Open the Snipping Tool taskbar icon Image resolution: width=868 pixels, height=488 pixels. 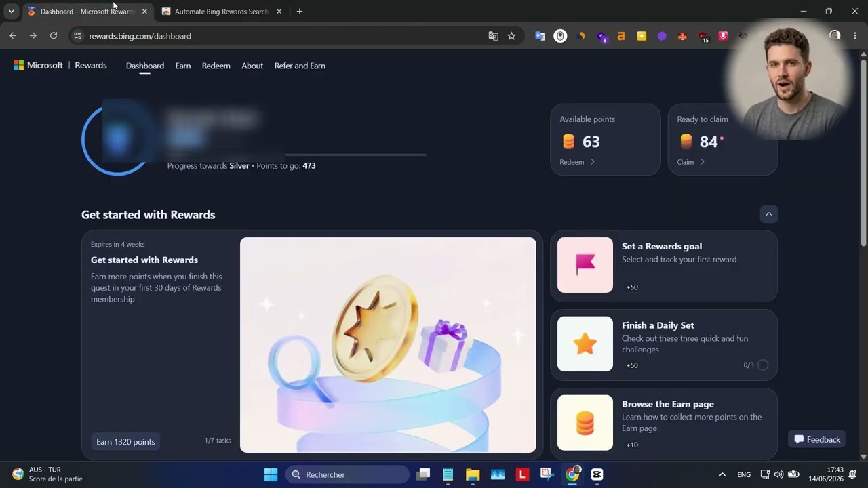click(547, 474)
